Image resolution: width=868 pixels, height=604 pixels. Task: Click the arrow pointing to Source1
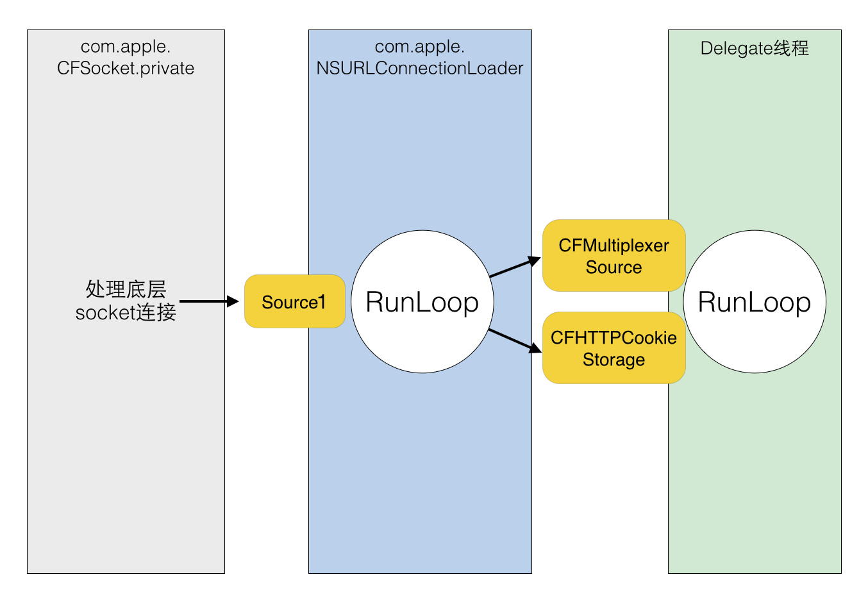212,300
